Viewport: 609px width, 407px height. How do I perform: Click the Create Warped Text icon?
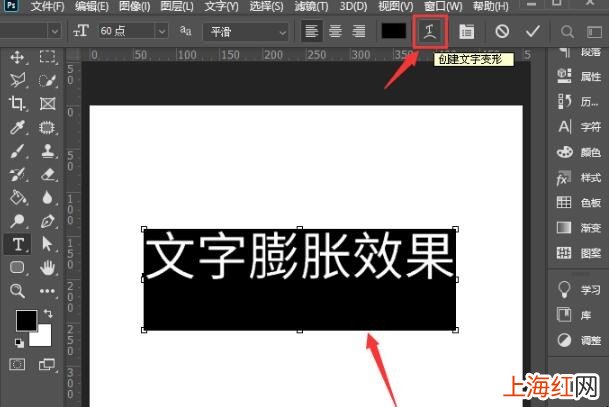click(430, 31)
